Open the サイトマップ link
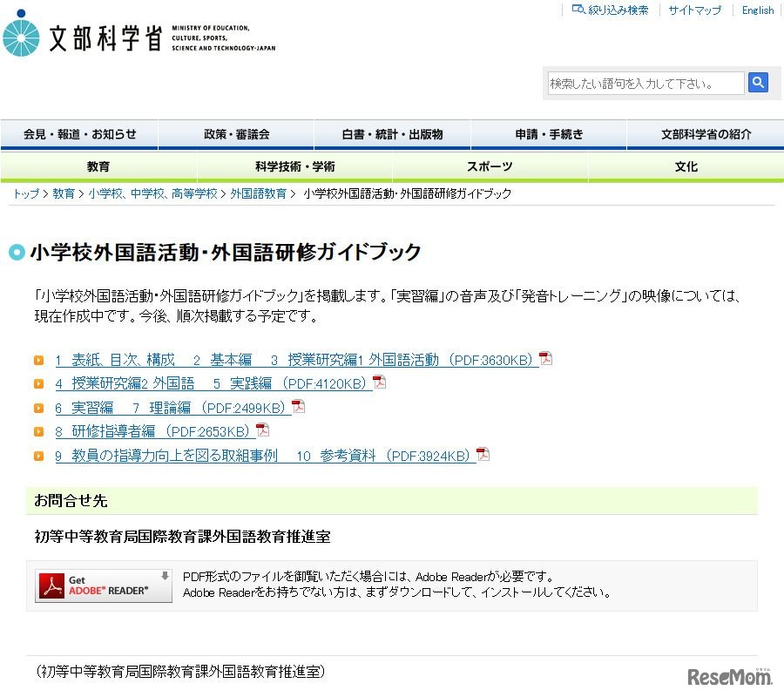Screen dimensions: 784x697 point(695,10)
